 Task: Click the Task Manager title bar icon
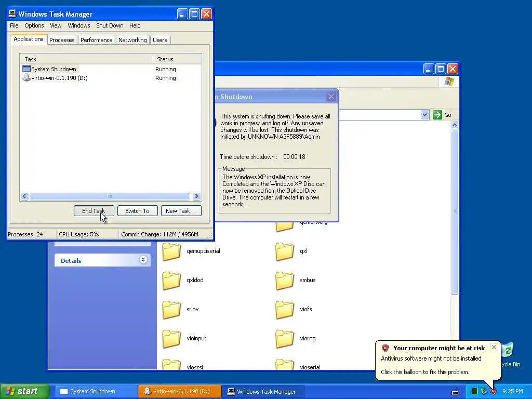tap(12, 14)
